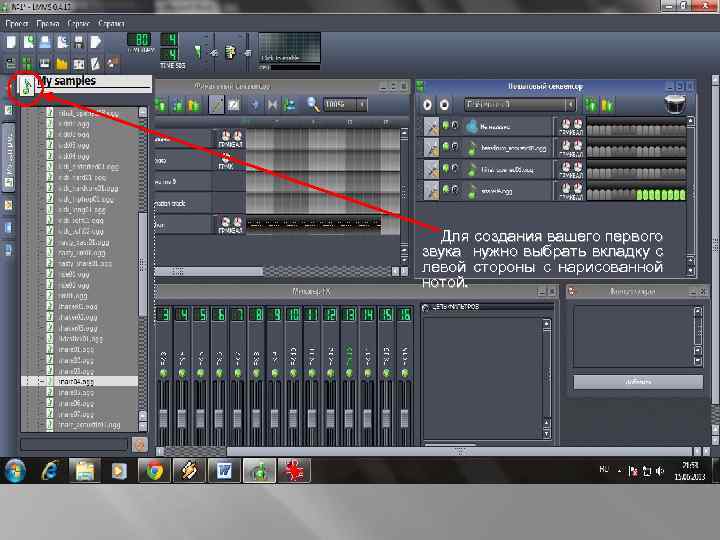
Task: Mute the third beat track with green LED
Action: coord(445,169)
